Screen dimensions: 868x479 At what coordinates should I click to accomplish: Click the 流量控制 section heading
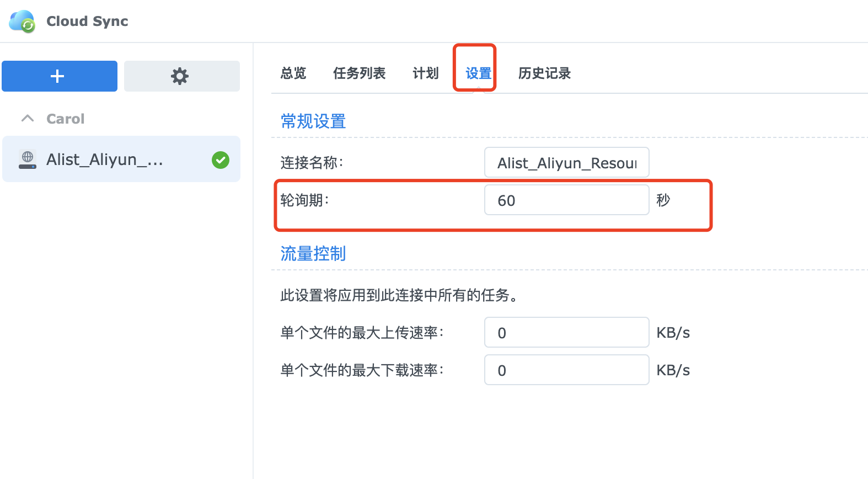[x=313, y=254]
